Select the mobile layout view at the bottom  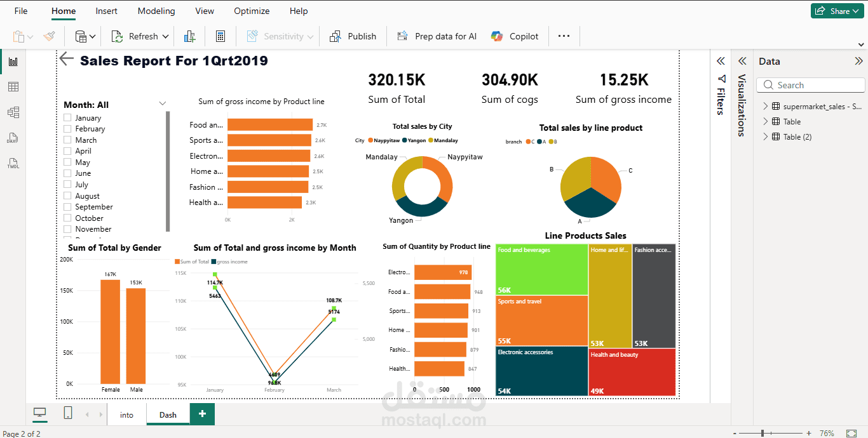click(67, 412)
